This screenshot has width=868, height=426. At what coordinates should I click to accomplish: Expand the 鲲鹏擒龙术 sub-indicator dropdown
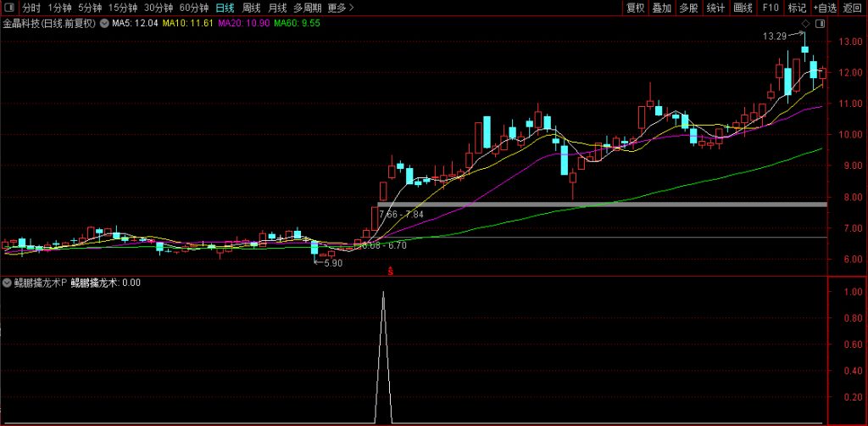pyautogui.click(x=8, y=283)
